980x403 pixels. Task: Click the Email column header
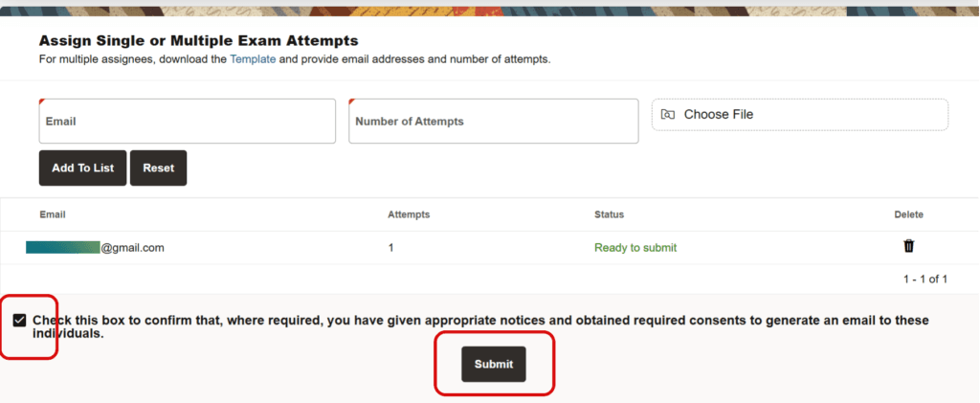(x=53, y=214)
